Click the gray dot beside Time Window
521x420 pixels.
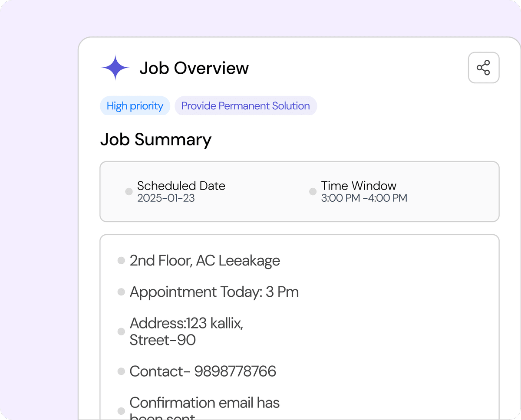(x=312, y=191)
